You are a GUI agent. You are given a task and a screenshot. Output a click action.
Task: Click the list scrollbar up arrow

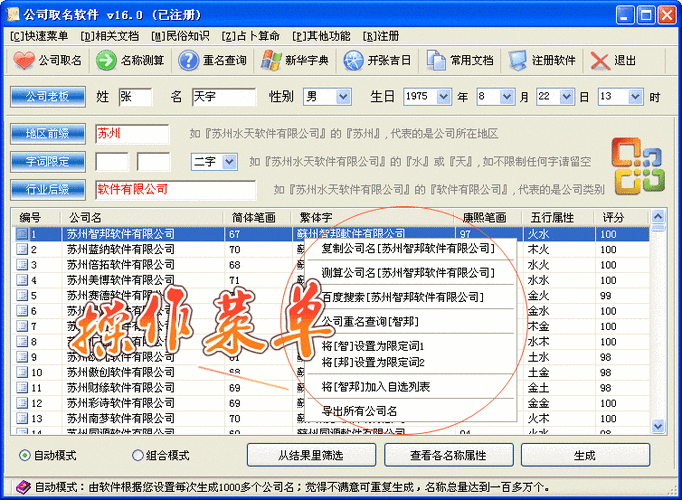coord(658,216)
